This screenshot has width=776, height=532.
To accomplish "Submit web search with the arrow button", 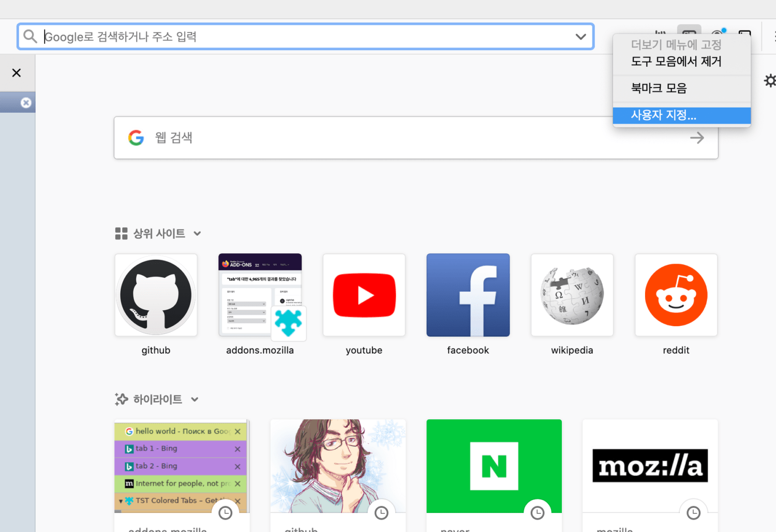I will (x=697, y=138).
